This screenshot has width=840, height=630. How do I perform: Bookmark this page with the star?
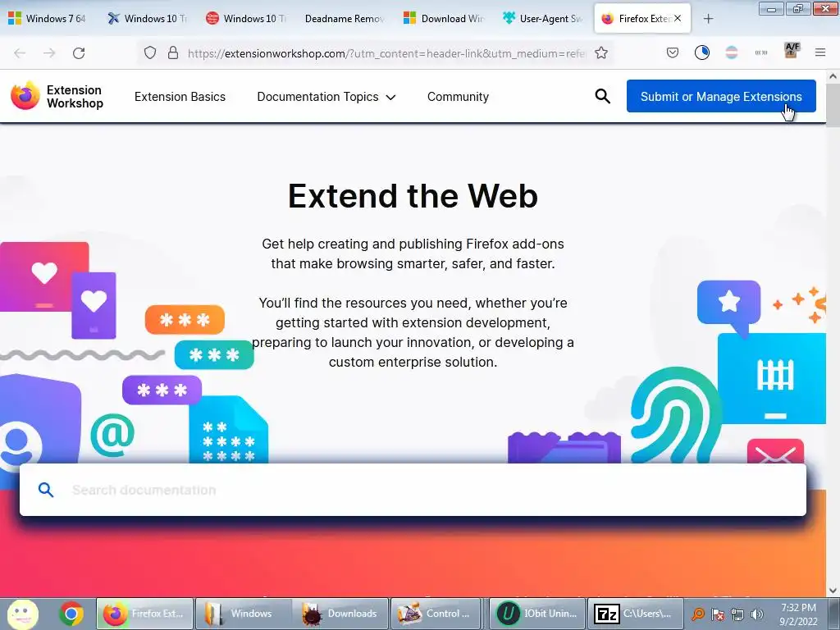(x=601, y=52)
